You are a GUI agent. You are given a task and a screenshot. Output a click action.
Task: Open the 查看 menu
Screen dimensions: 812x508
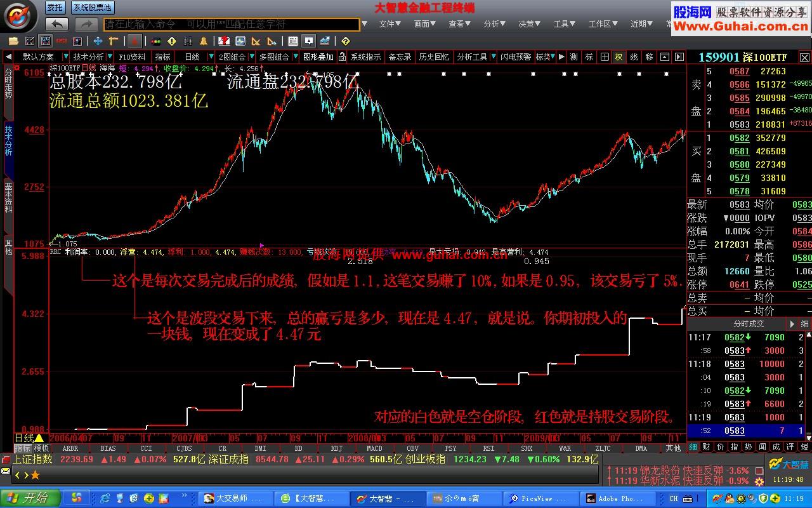tap(459, 24)
